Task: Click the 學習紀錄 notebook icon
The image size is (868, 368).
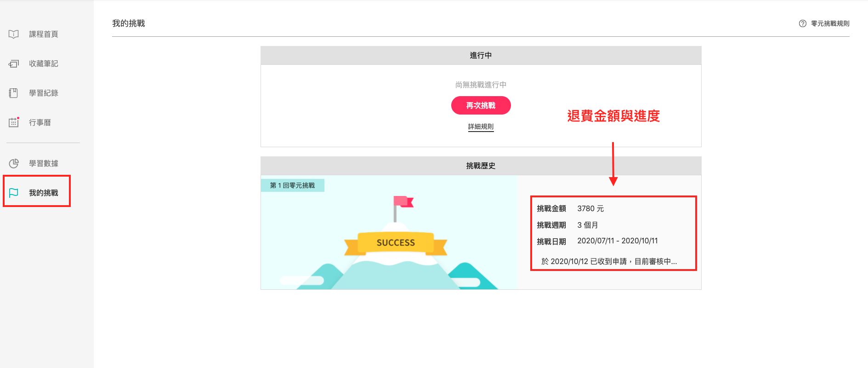Action: pos(14,93)
